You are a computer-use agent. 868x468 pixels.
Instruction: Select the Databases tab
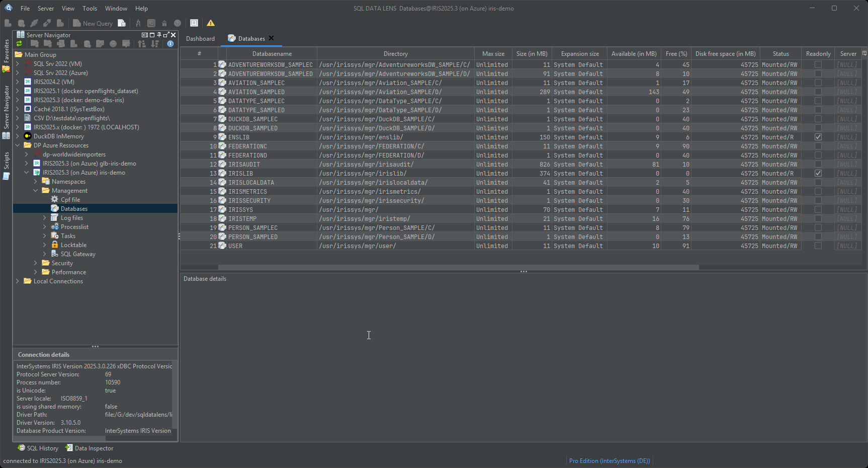(x=251, y=39)
